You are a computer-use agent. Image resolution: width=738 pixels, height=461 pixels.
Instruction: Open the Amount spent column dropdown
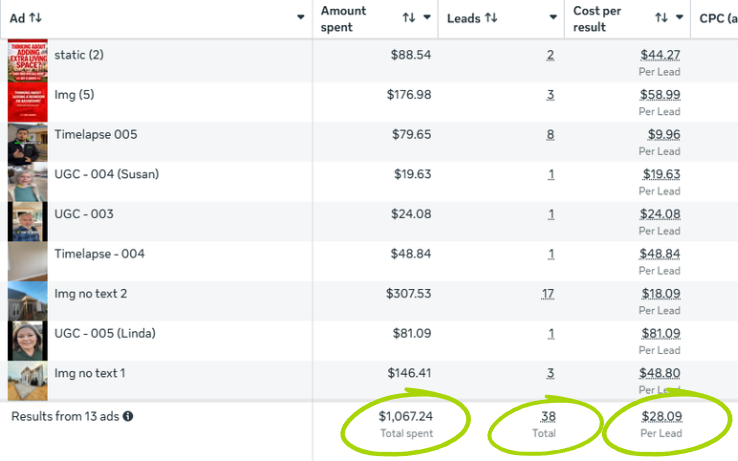coord(427,17)
